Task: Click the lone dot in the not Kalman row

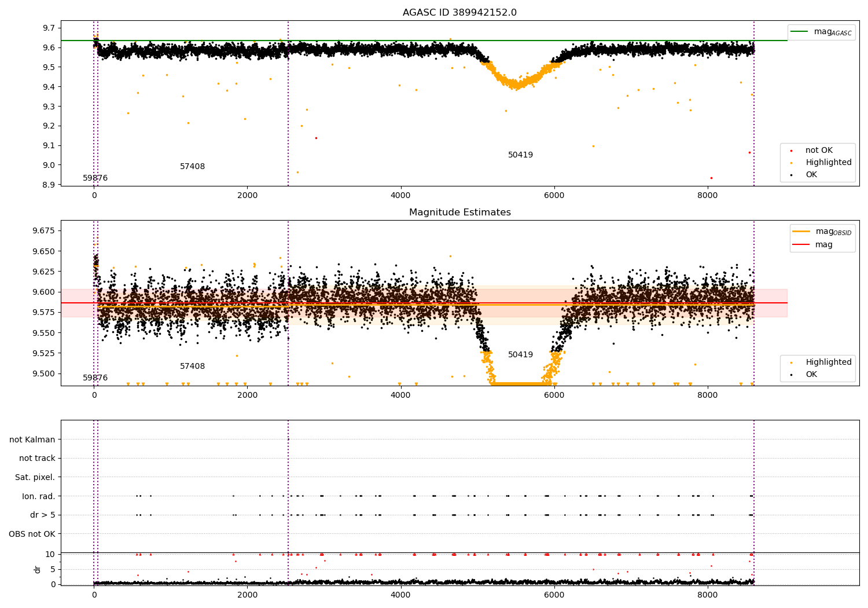Action: pos(288,439)
